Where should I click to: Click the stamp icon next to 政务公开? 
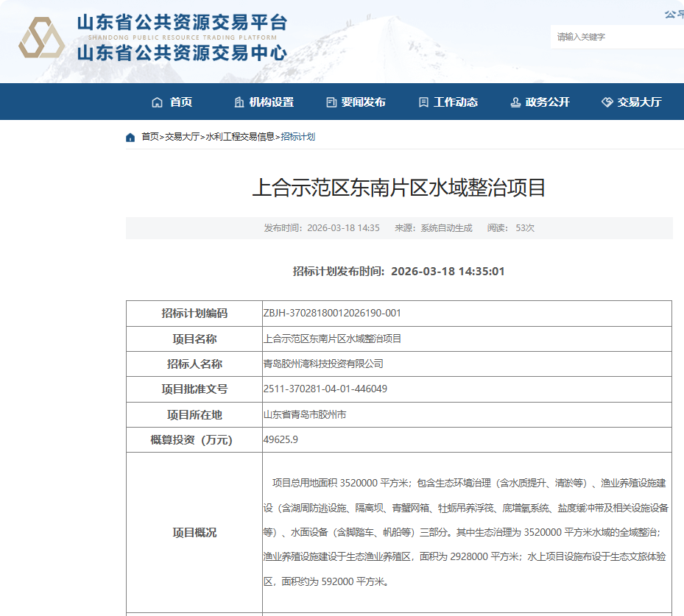point(515,102)
